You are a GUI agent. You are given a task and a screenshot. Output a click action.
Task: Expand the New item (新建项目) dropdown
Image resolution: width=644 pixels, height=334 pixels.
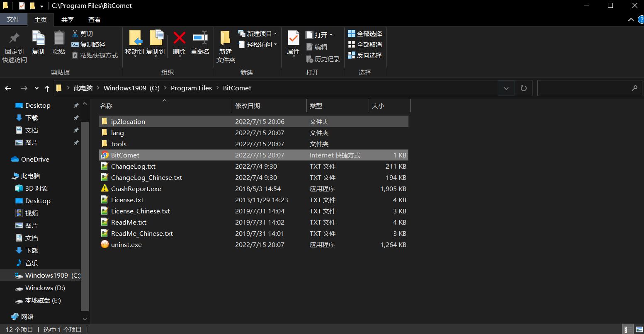point(275,34)
